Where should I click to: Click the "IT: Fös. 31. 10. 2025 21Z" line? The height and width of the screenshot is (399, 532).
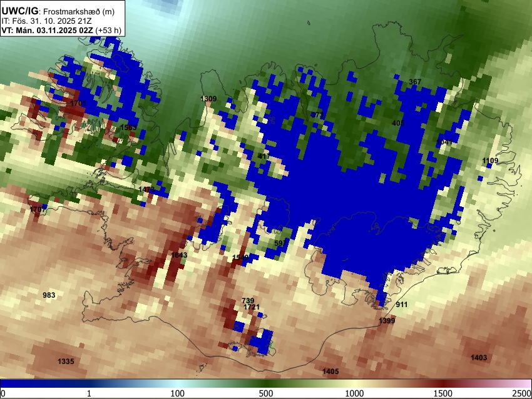[x=46, y=21]
